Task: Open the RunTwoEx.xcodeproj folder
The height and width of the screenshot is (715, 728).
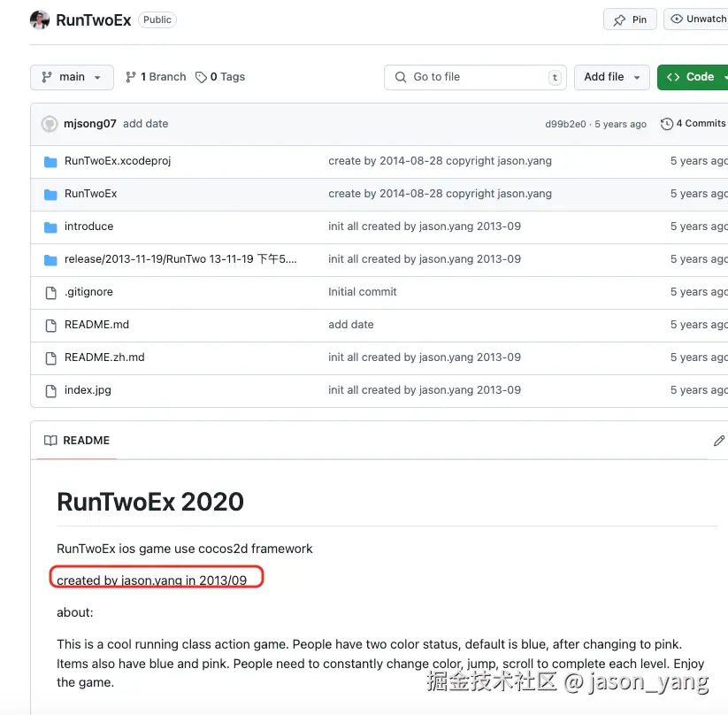Action: click(x=118, y=161)
